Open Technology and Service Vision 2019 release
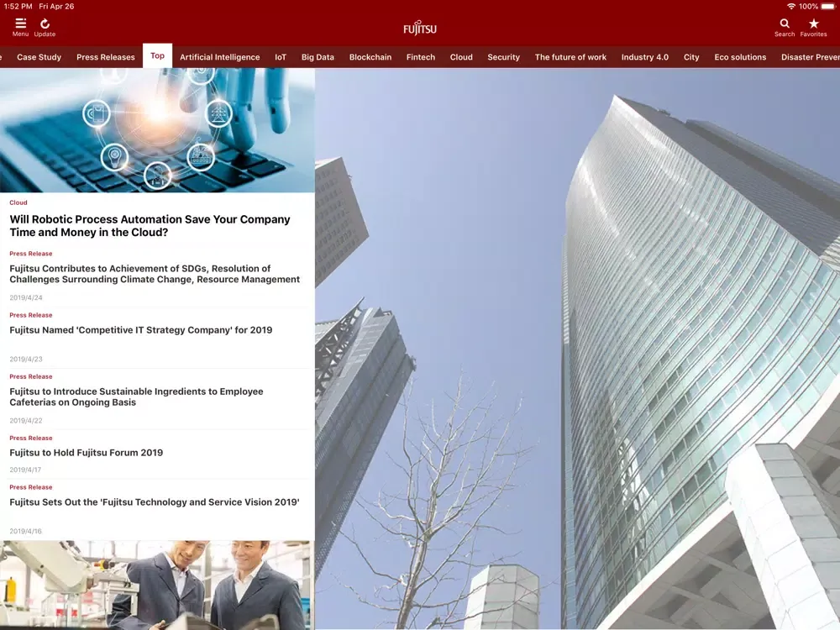This screenshot has width=840, height=630. (x=155, y=502)
